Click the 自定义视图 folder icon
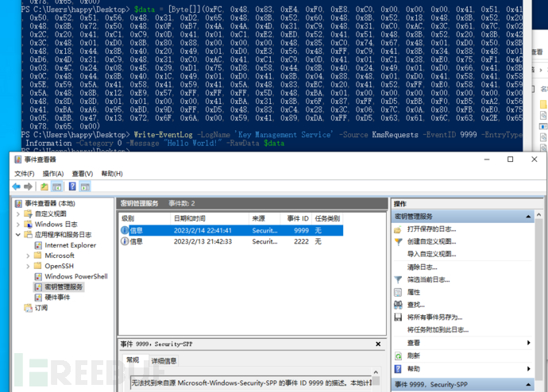 [x=28, y=214]
